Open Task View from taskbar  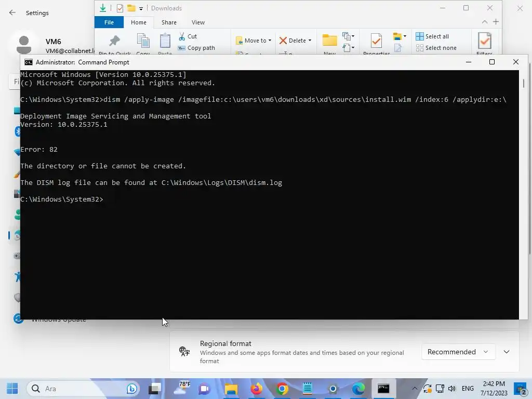[x=155, y=389]
